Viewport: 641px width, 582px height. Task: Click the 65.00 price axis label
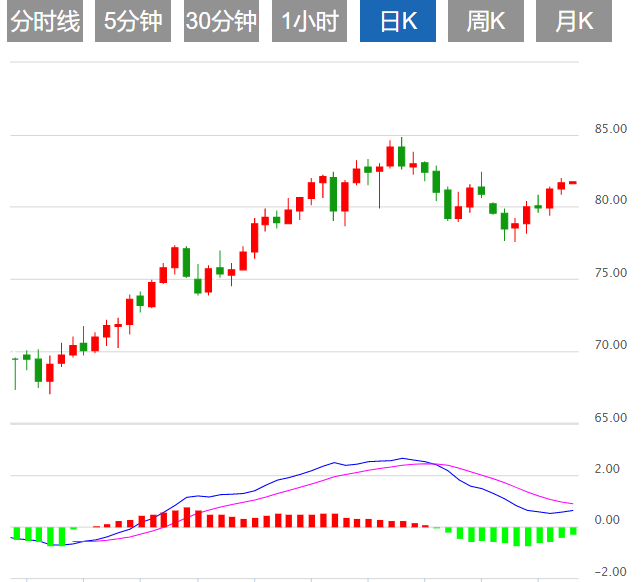coord(611,417)
